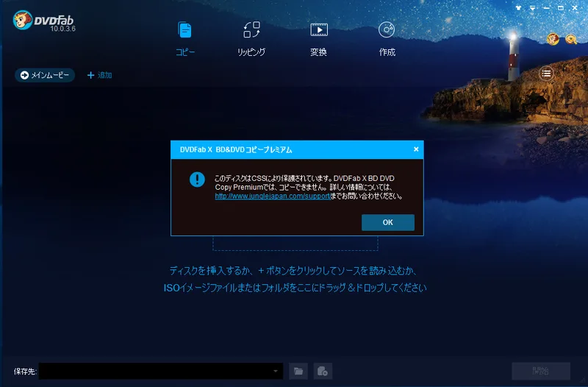The image size is (588, 387).
Task: Select ISO image output icon
Action: [323, 372]
